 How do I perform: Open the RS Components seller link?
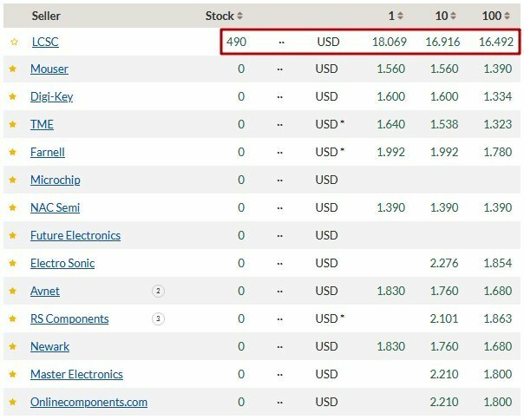coord(69,319)
